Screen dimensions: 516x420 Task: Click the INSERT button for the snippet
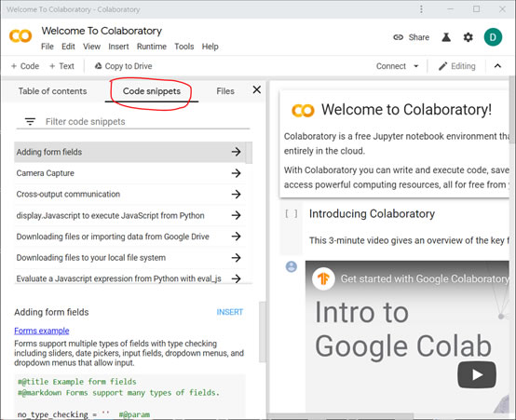pos(230,312)
